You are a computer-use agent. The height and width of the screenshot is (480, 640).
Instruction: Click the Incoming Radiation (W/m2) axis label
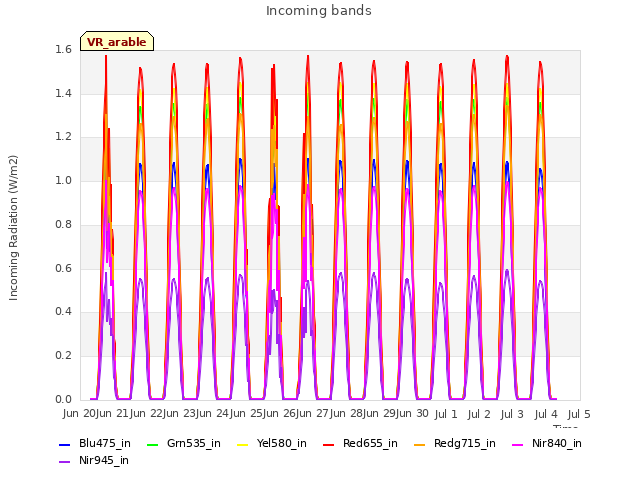13,228
